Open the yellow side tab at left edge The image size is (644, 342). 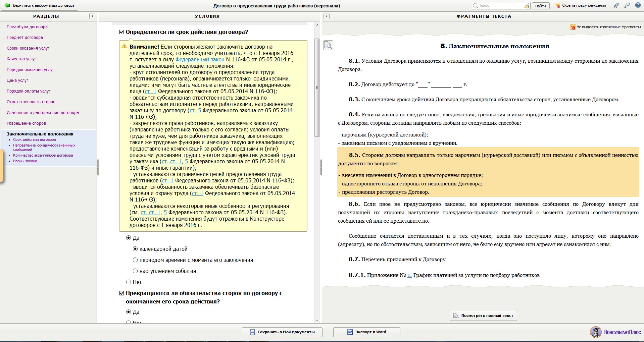click(x=1, y=166)
